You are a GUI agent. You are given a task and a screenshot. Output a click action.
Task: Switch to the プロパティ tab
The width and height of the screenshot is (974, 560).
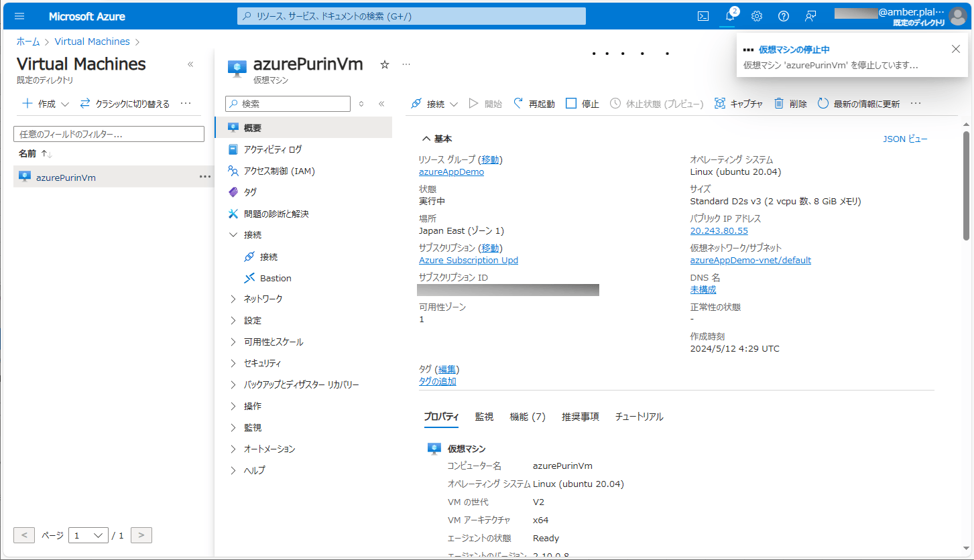coord(441,417)
